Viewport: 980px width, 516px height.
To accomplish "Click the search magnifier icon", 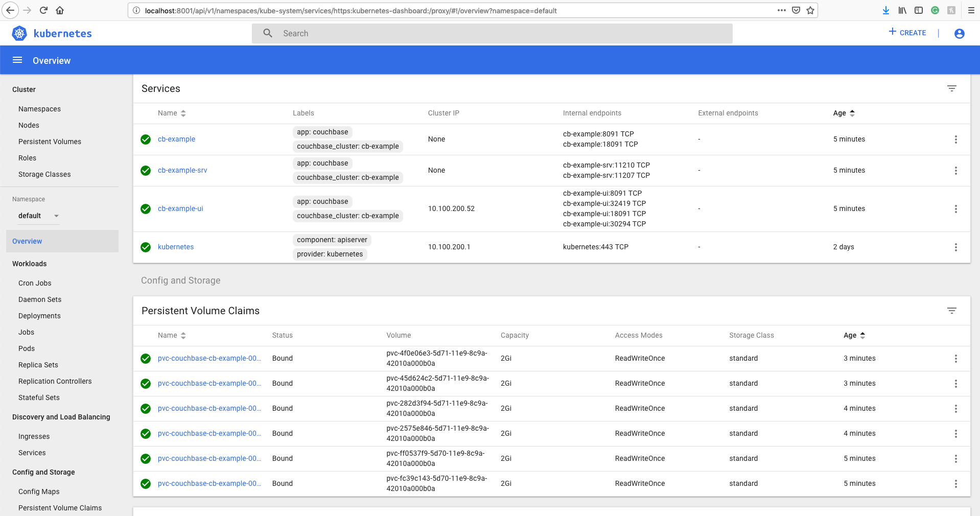I will click(x=268, y=33).
